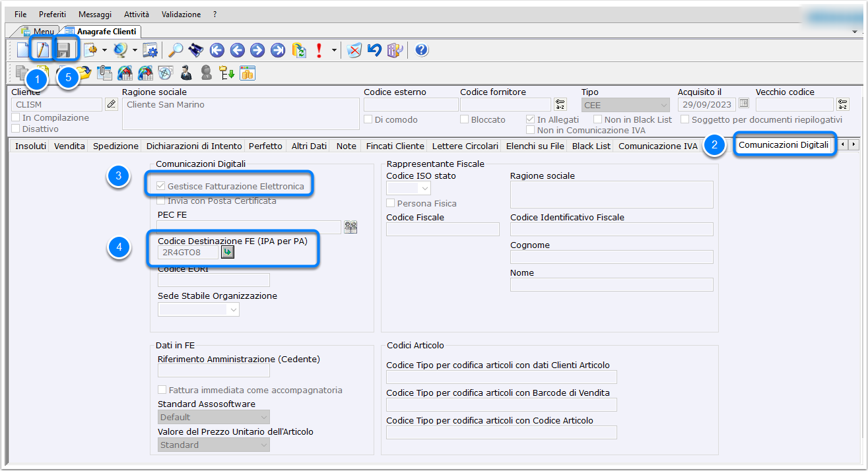Click the businessman in suit icon
This screenshot has width=868, height=471.
click(x=186, y=73)
